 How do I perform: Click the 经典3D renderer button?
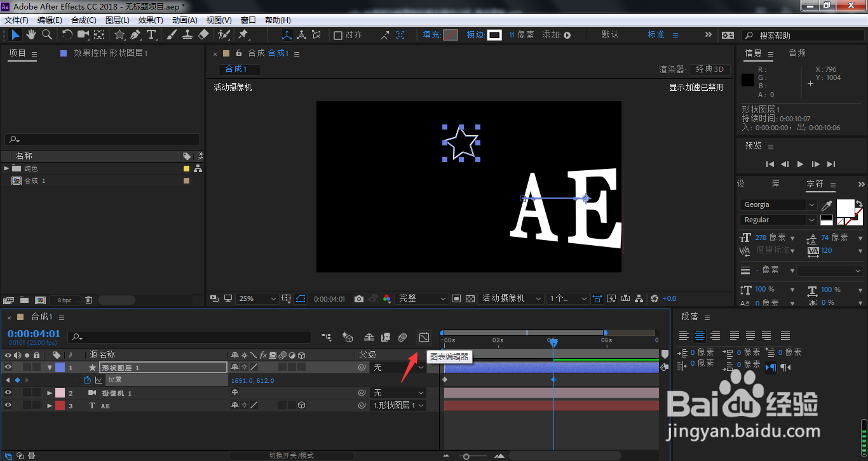[x=710, y=69]
